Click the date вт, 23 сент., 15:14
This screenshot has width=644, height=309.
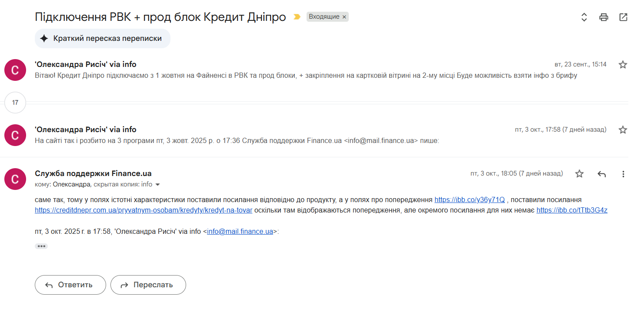coord(581,64)
